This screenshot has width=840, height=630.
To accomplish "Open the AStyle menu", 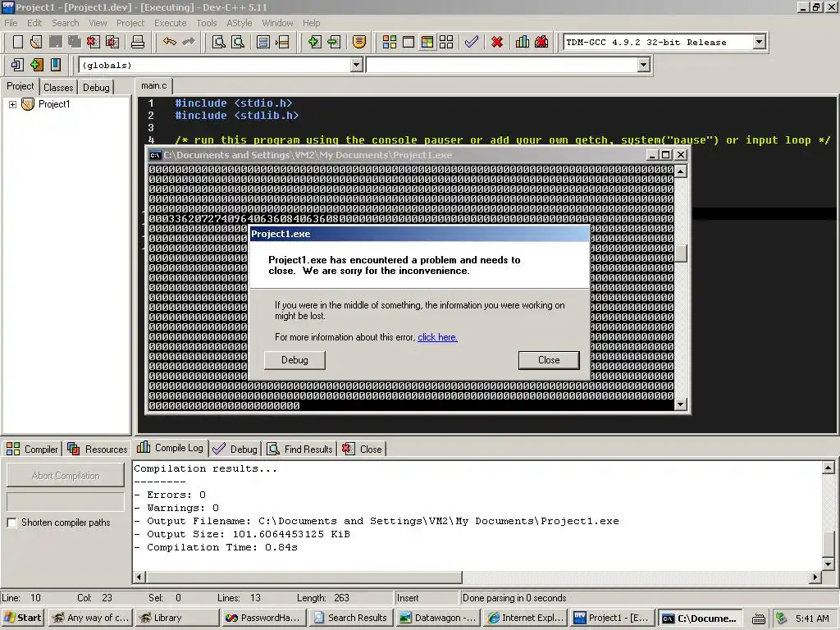I will (239, 23).
